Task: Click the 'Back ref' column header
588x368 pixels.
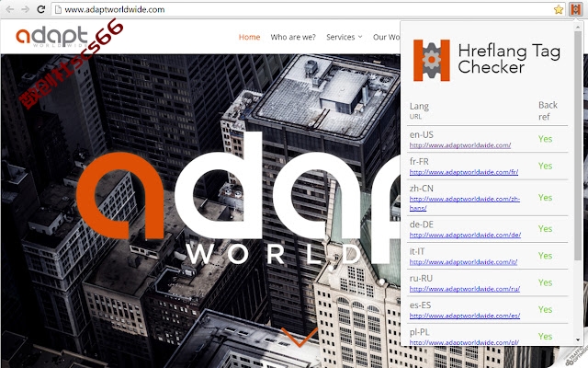Action: coord(548,110)
